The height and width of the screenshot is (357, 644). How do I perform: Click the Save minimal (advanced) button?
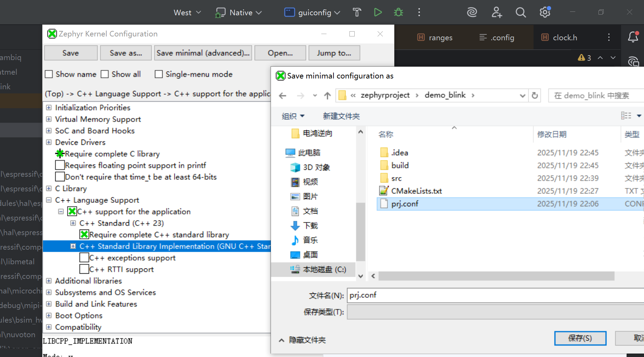203,53
